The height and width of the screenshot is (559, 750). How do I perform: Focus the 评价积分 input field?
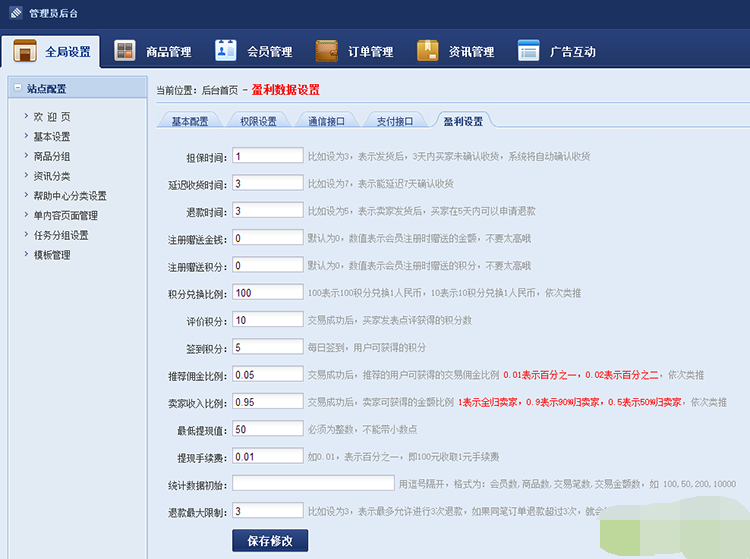coord(268,319)
